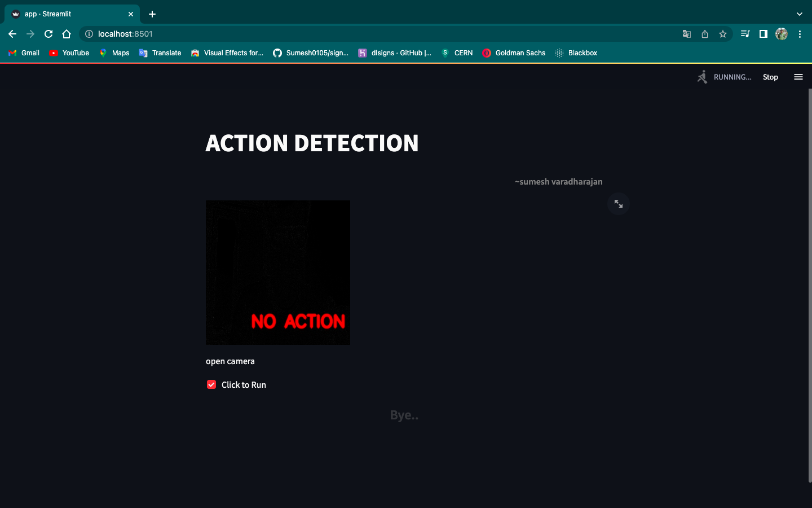Open the Visual Effects for... bookmark
The width and height of the screenshot is (812, 508).
click(x=227, y=52)
